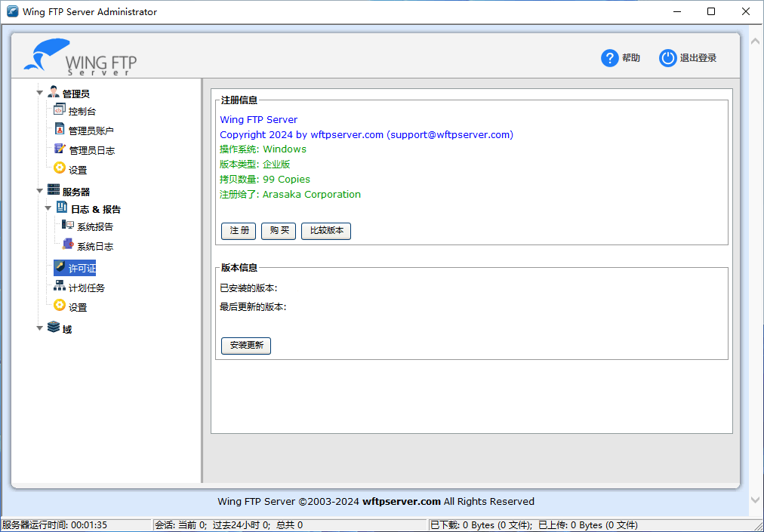Click the 计划任务 task scheduler icon
764x532 pixels.
[x=60, y=286]
